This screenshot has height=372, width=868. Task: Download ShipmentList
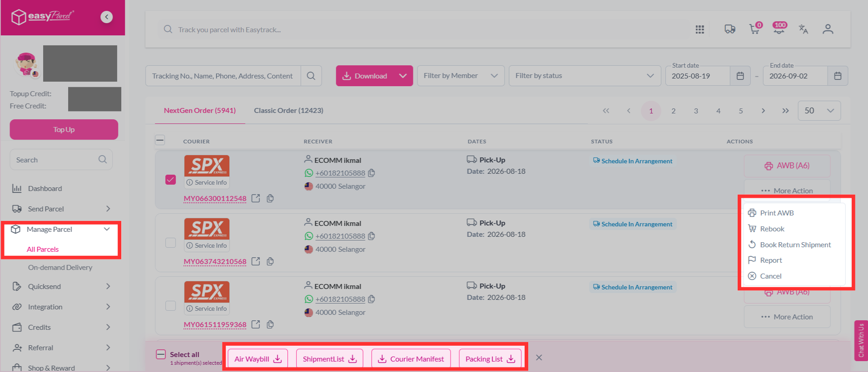click(x=329, y=359)
